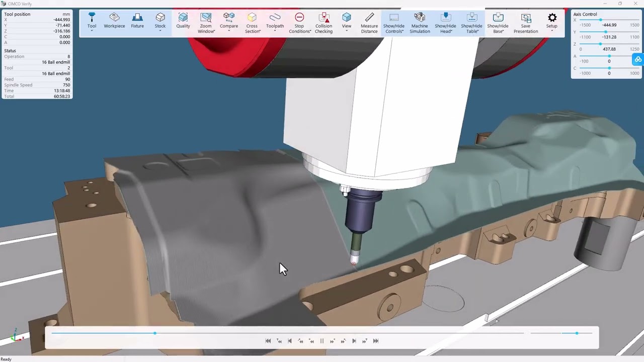The width and height of the screenshot is (644, 362).
Task: Open the Setup menu
Action: [x=552, y=22]
